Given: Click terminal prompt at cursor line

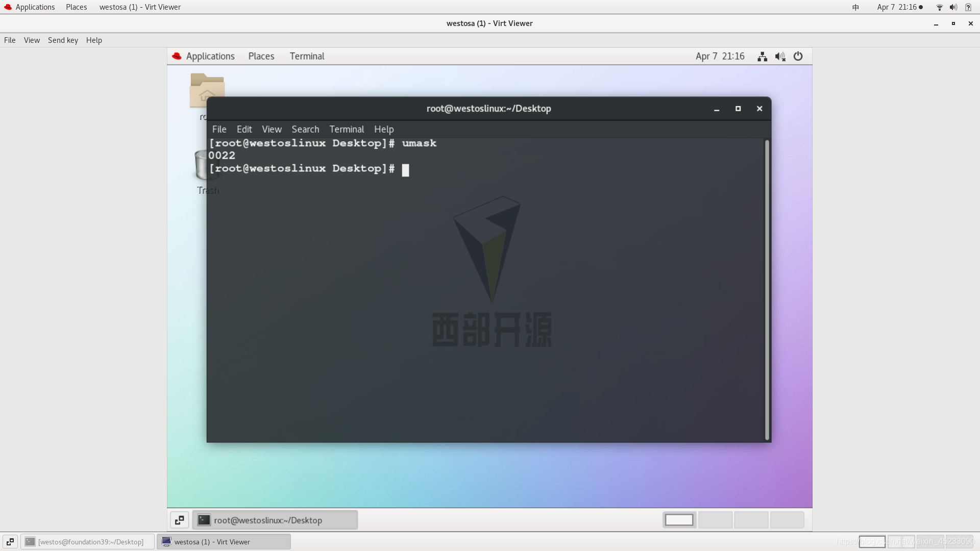Looking at the screenshot, I should [302, 168].
